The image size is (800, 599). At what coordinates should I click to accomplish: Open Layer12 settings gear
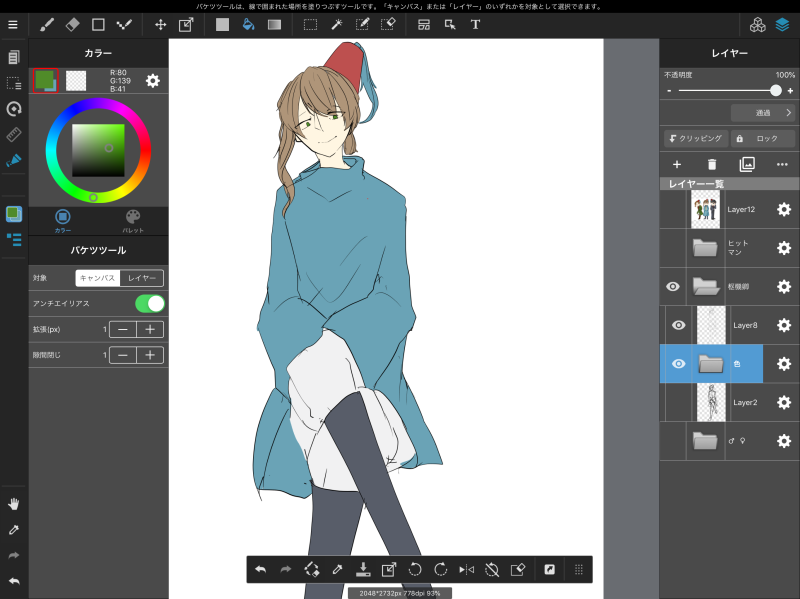784,209
